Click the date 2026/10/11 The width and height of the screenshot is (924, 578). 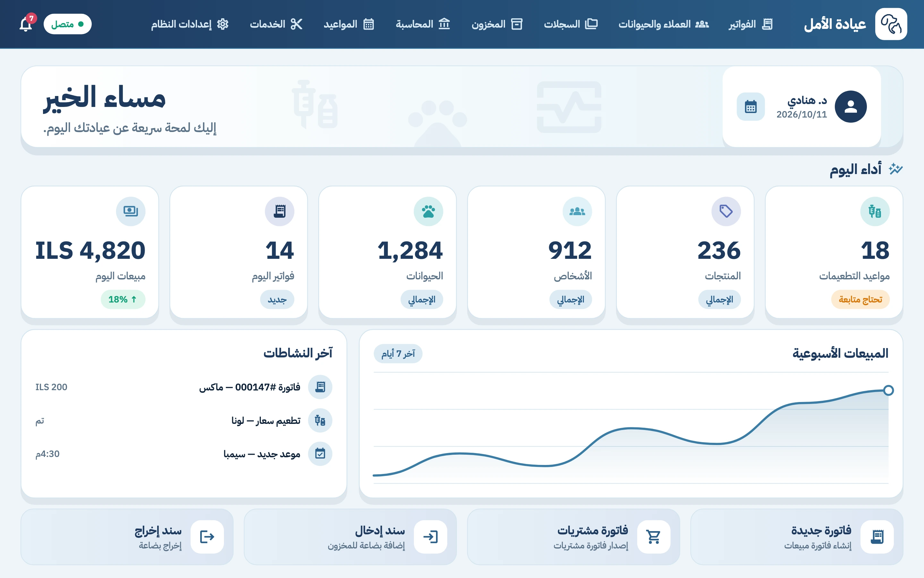coord(801,114)
